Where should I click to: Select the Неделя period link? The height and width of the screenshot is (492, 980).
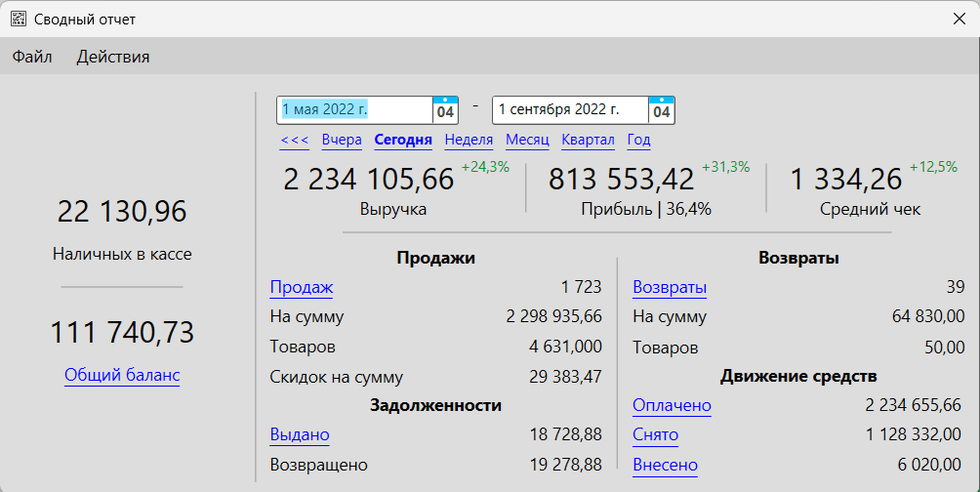point(469,140)
